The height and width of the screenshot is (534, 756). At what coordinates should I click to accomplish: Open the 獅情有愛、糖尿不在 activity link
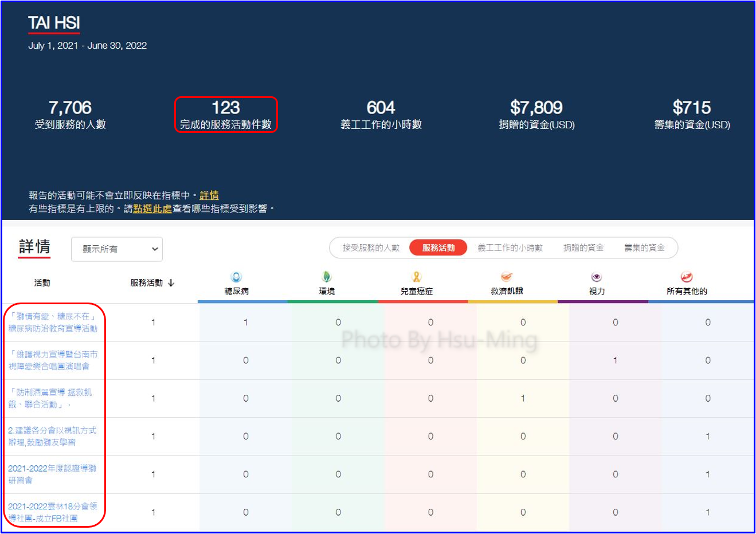pyautogui.click(x=53, y=323)
